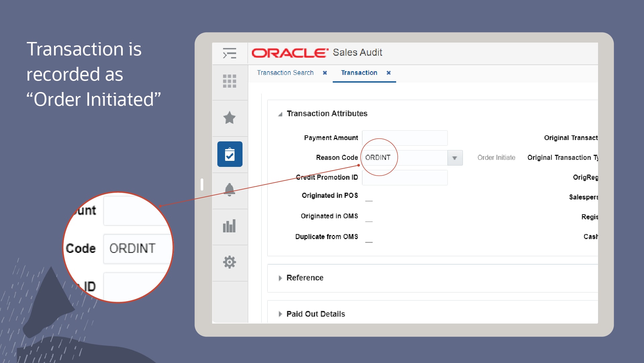
Task: Open the Tasks clipboard icon
Action: tap(230, 154)
